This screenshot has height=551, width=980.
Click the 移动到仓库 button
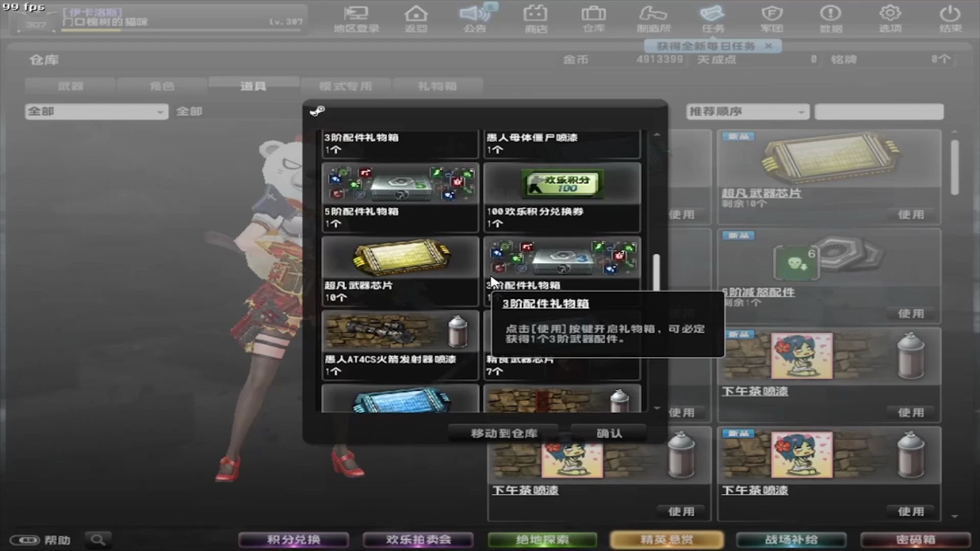click(504, 432)
